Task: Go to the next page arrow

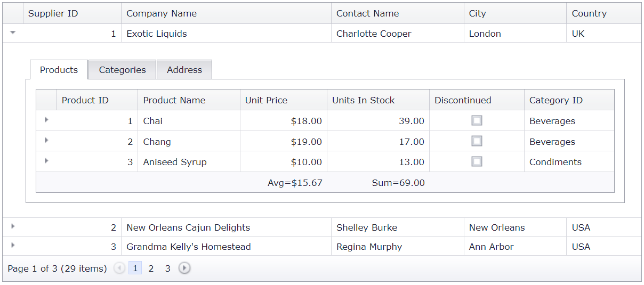Action: pos(184,268)
